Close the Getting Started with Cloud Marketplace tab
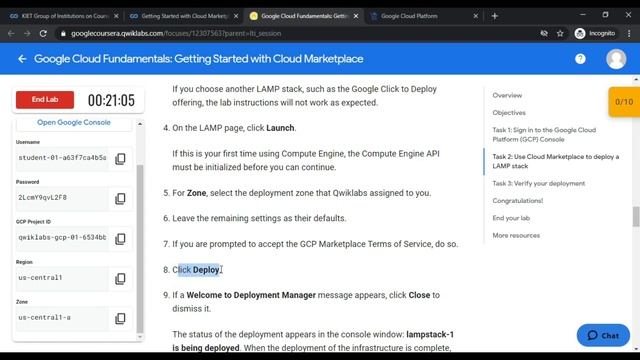Screen dimensions: 640x360 [x=236, y=16]
